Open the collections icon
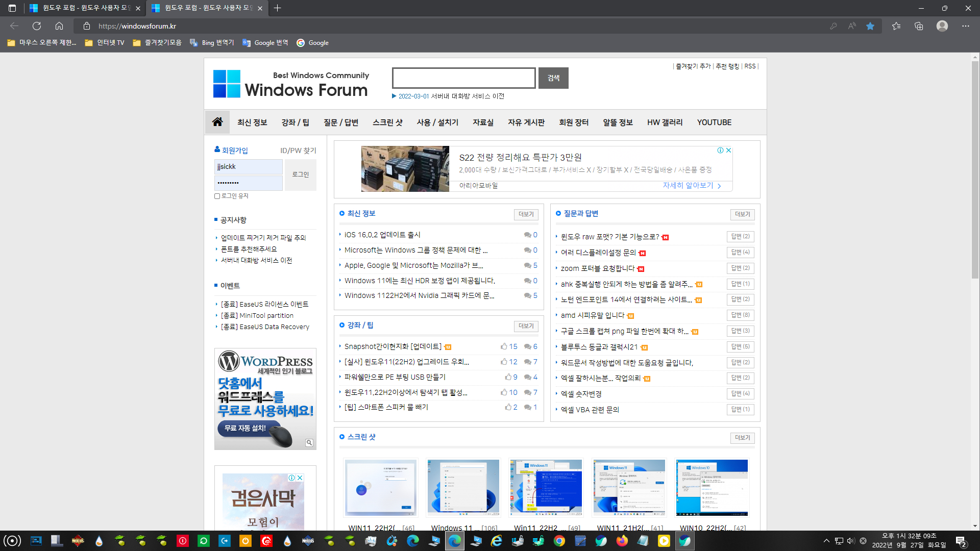Viewport: 980px width, 551px height. [x=919, y=26]
